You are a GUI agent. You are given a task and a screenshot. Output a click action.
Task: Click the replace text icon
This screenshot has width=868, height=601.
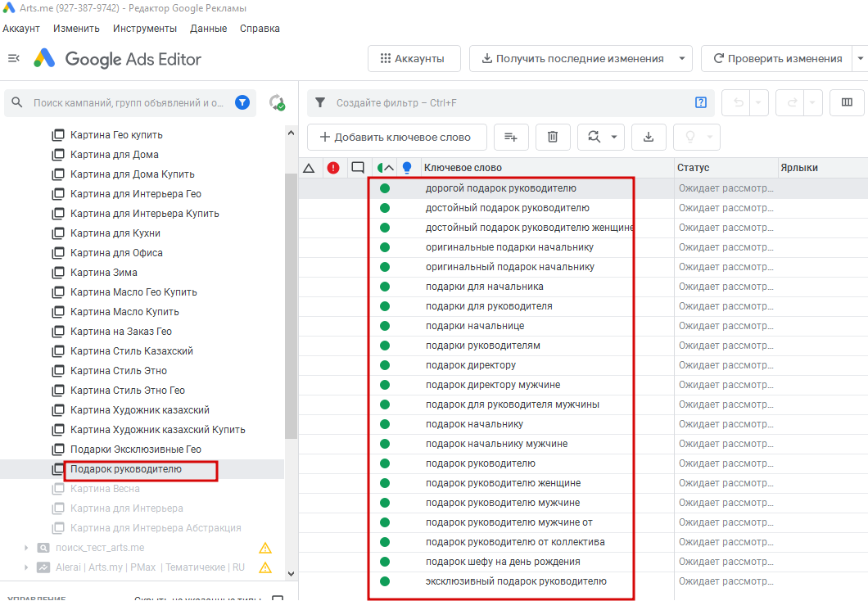pyautogui.click(x=594, y=137)
